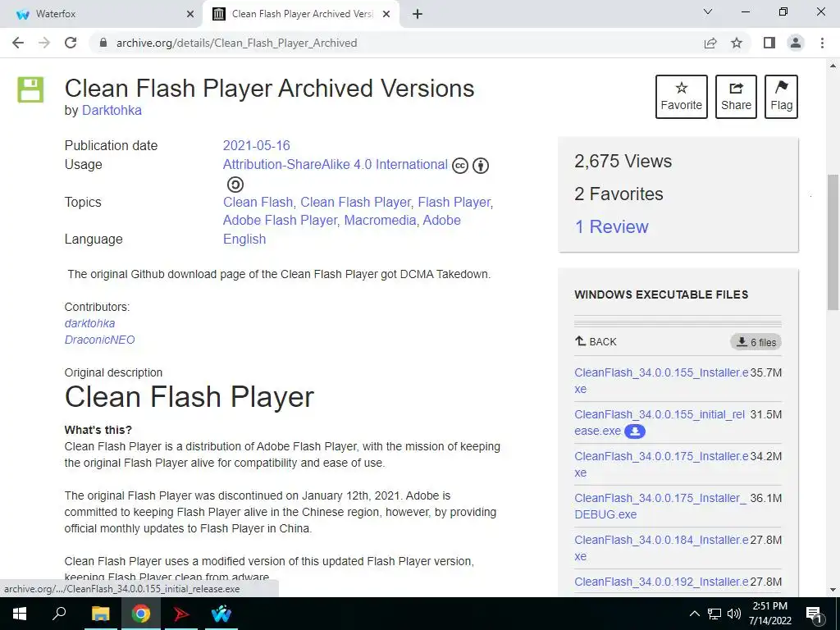840x630 pixels.
Task: Download CleanFlash_34.0.0.175_Installer_DEBUG.exe
Action: (660, 506)
